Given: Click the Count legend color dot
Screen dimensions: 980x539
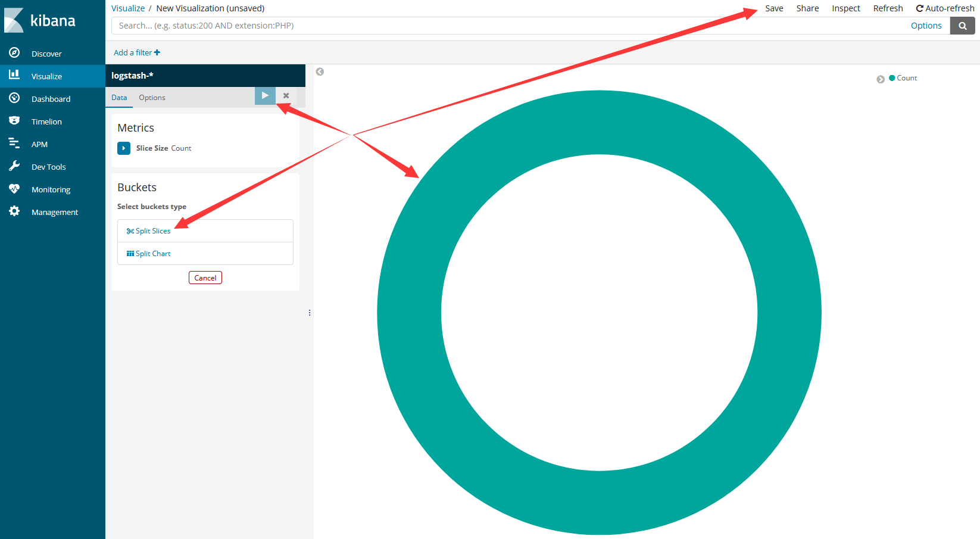Looking at the screenshot, I should [892, 78].
